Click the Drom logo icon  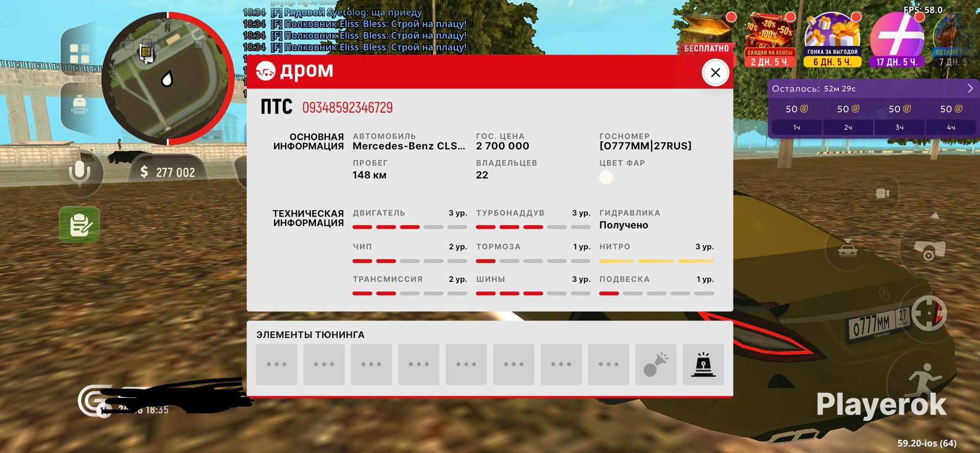click(x=265, y=71)
